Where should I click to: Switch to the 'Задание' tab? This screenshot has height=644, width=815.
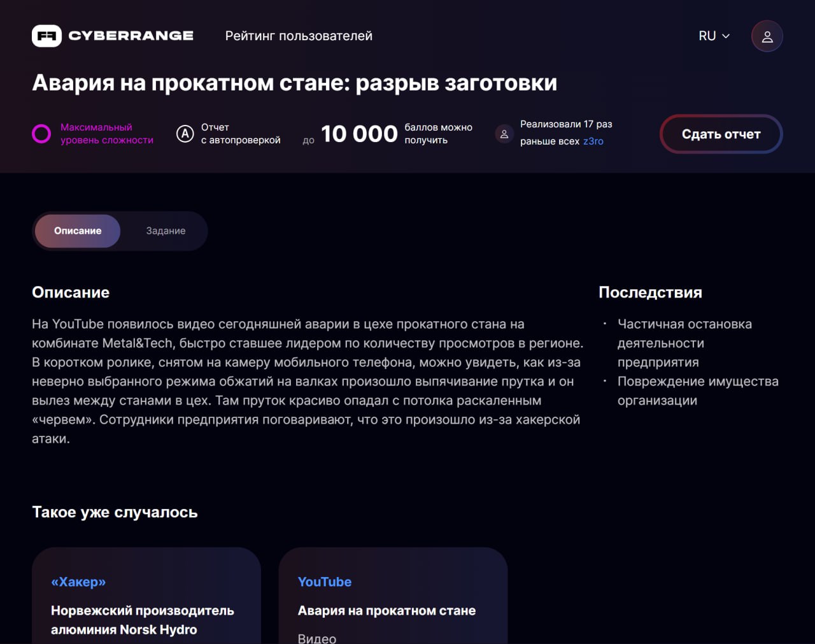pos(166,231)
